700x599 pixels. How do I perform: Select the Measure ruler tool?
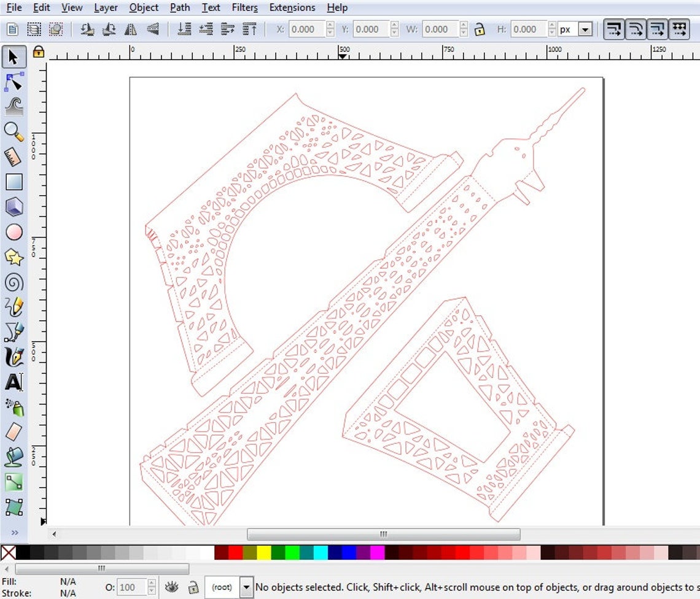pyautogui.click(x=14, y=157)
